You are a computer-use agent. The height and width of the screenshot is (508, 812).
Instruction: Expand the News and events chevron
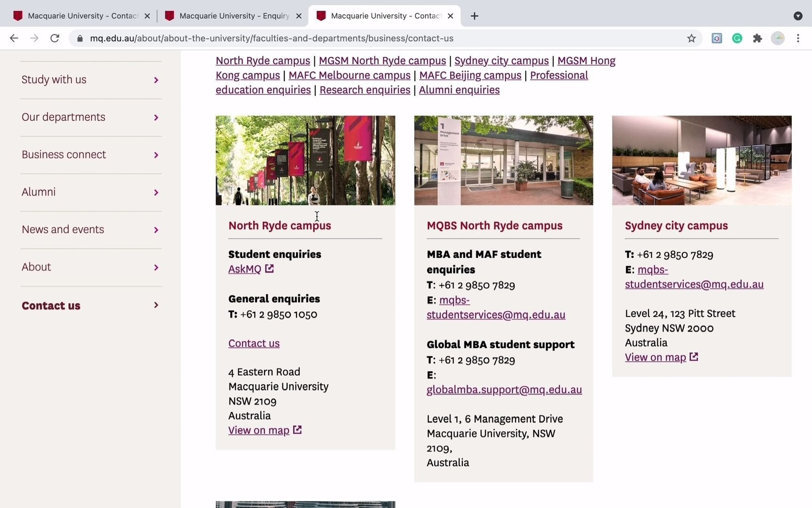156,230
